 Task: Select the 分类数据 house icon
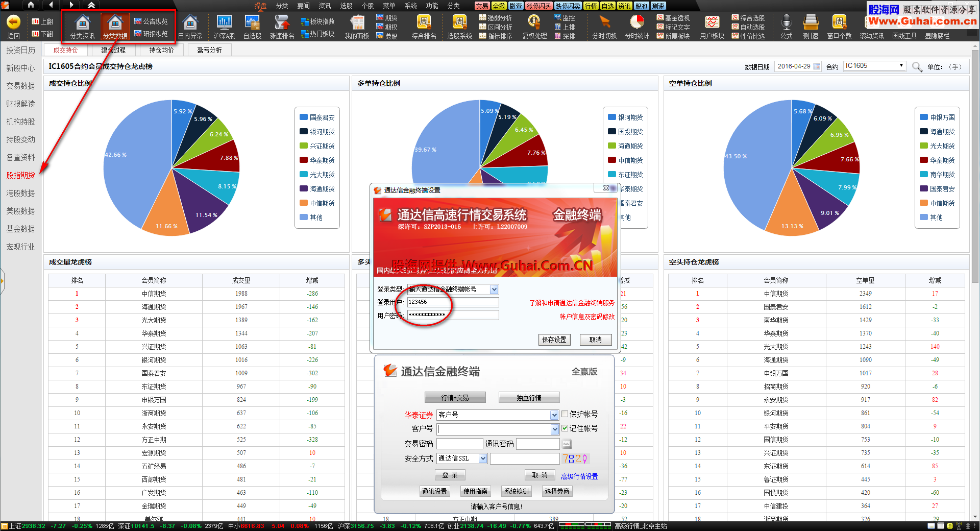[115, 22]
